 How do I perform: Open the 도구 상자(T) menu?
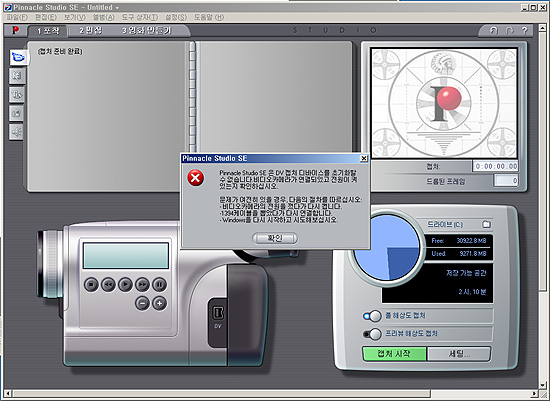[x=140, y=17]
